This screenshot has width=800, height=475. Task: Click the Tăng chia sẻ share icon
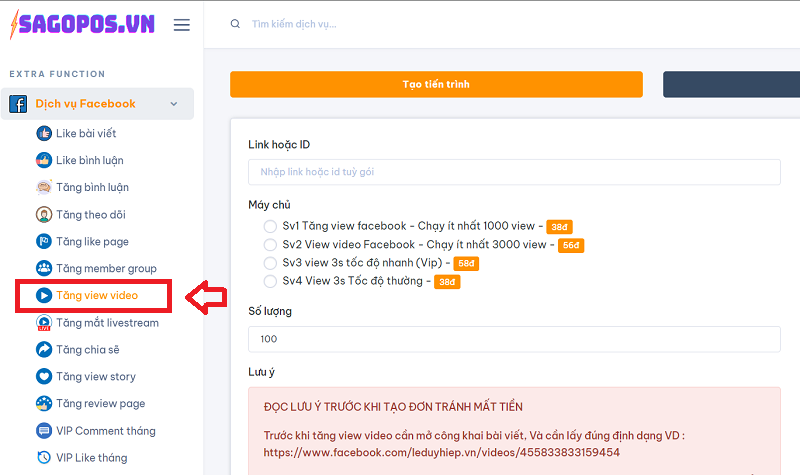[x=44, y=350]
